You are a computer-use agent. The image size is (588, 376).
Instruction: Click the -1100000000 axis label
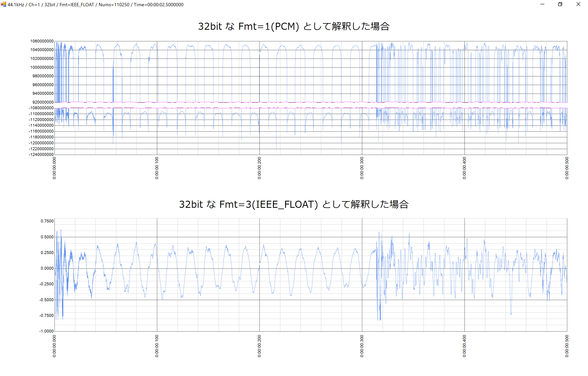(41, 114)
